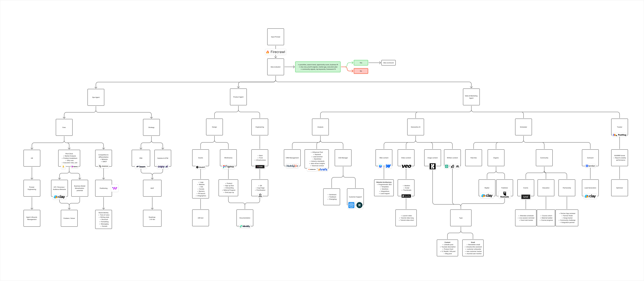Click the clay logo under ICP / Personas

[x=59, y=197]
